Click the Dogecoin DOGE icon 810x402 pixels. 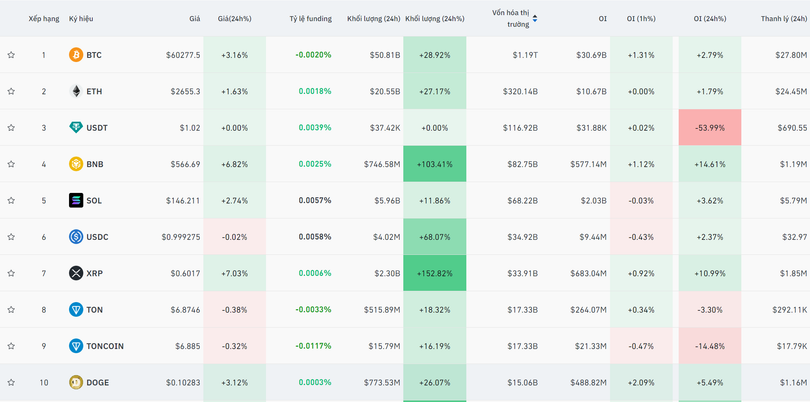[x=76, y=382]
